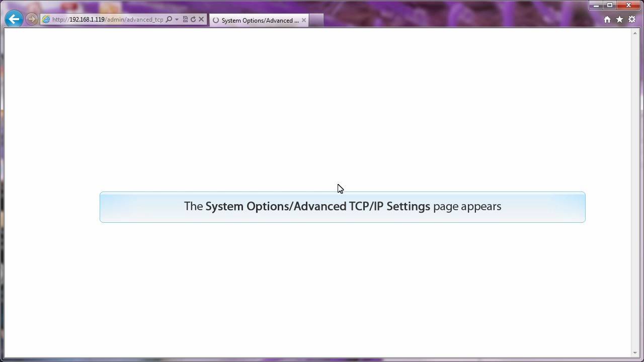644x362 pixels.
Task: Click the Home icon
Action: [607, 20]
